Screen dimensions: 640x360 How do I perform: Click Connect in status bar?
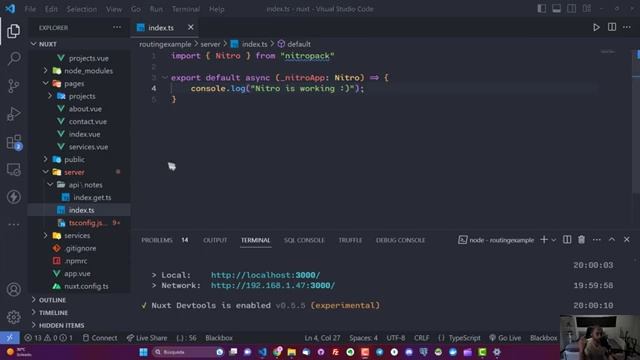(x=100, y=338)
